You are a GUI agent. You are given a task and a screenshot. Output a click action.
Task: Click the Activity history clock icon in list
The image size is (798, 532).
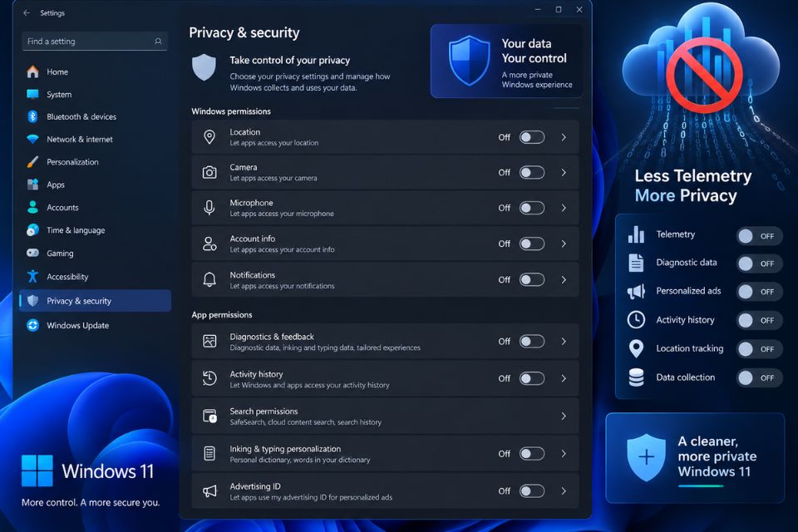[209, 378]
